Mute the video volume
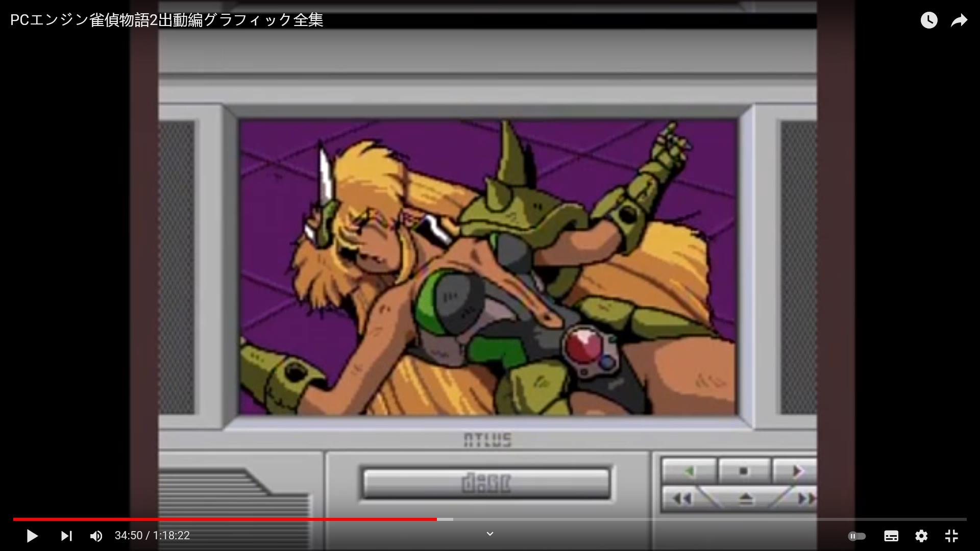The height and width of the screenshot is (551, 980). (96, 536)
